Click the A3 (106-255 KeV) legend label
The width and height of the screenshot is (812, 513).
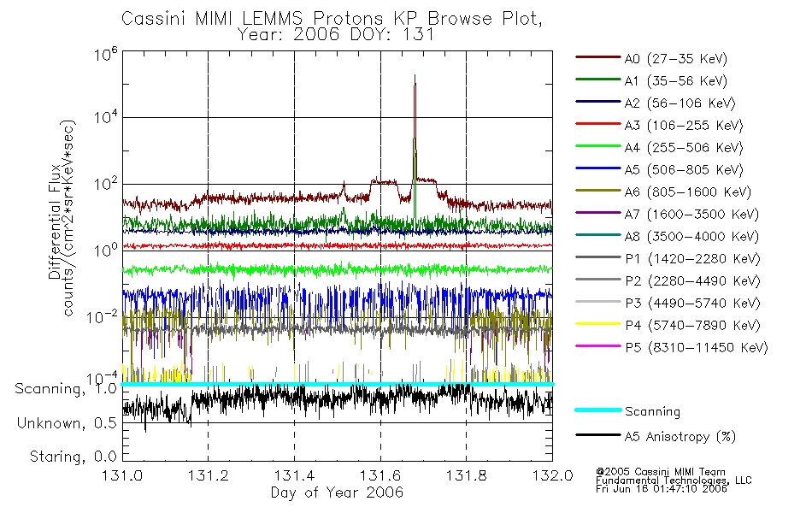pos(684,126)
